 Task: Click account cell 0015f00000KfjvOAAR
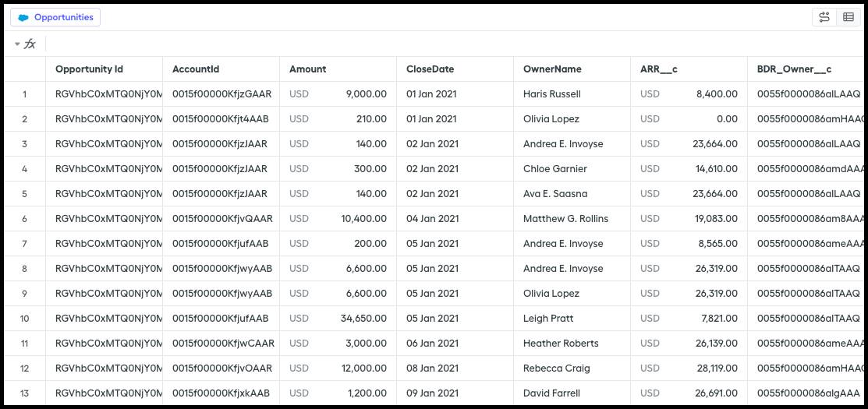(221, 368)
